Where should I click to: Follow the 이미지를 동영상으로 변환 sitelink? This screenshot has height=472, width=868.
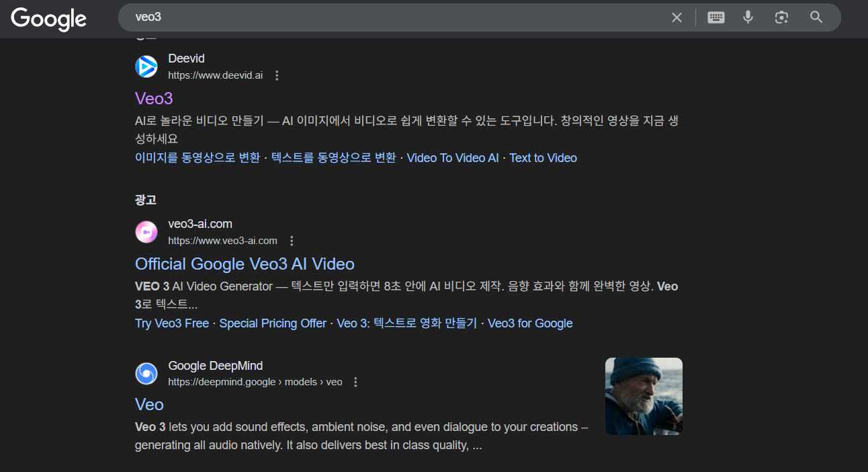click(x=198, y=158)
